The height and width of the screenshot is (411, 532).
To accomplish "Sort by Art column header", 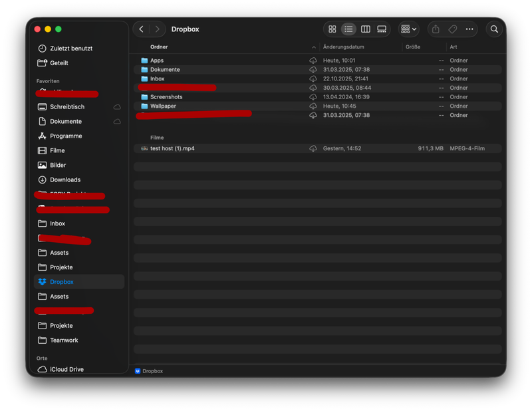I will (454, 47).
